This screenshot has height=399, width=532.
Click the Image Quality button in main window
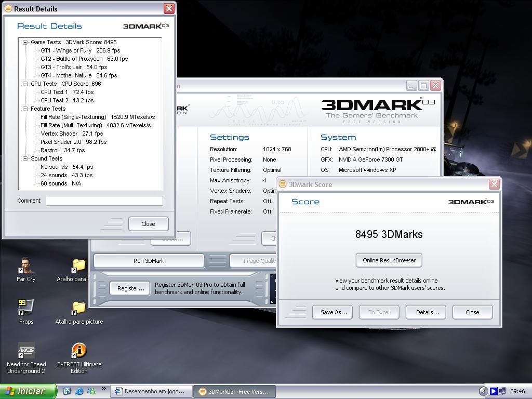(253, 261)
